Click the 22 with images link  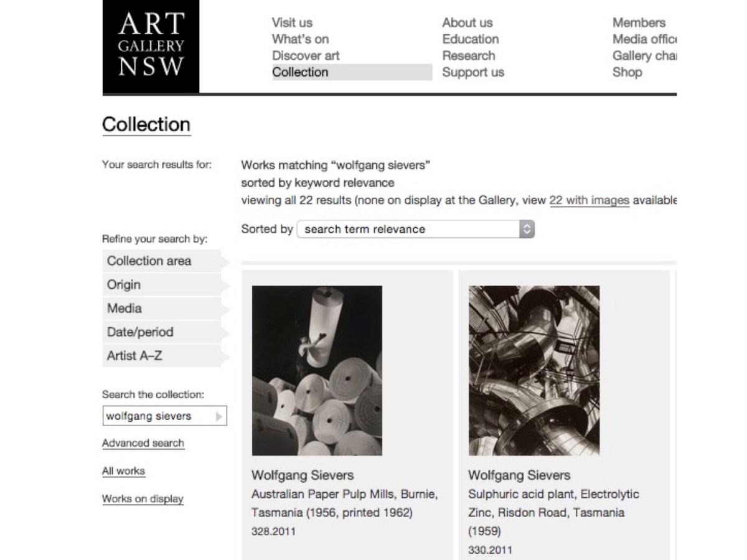[x=589, y=200]
